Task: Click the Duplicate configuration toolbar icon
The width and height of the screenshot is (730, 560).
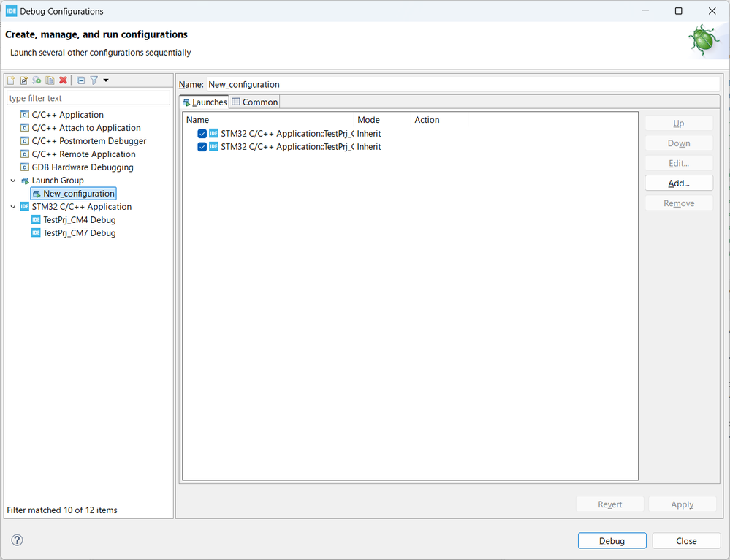Action: [x=50, y=80]
